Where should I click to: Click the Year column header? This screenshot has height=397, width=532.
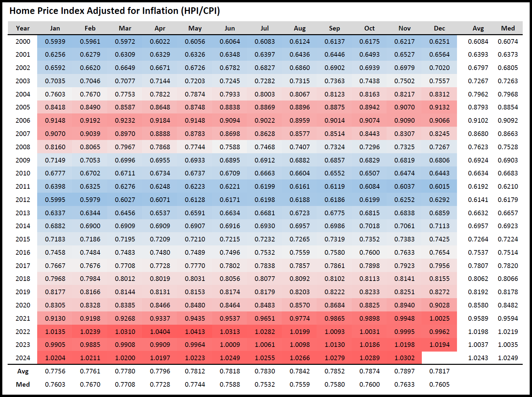tap(23, 28)
